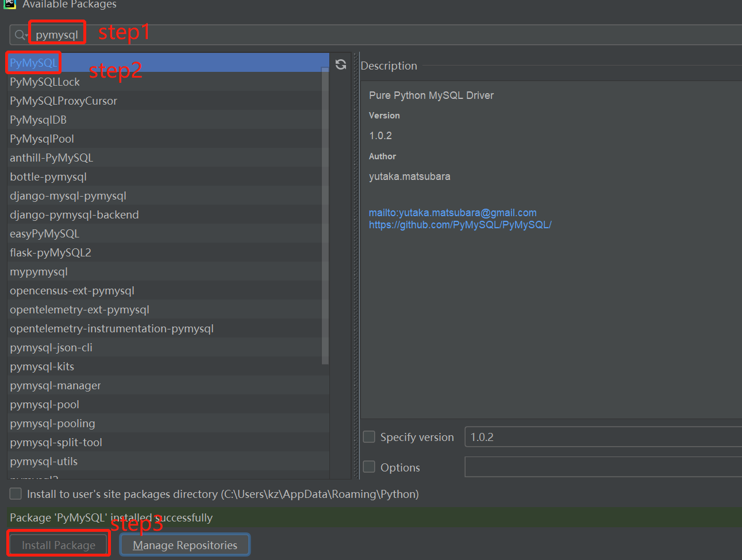Toggle install to user's site packages directory
The height and width of the screenshot is (560, 742).
click(x=16, y=494)
